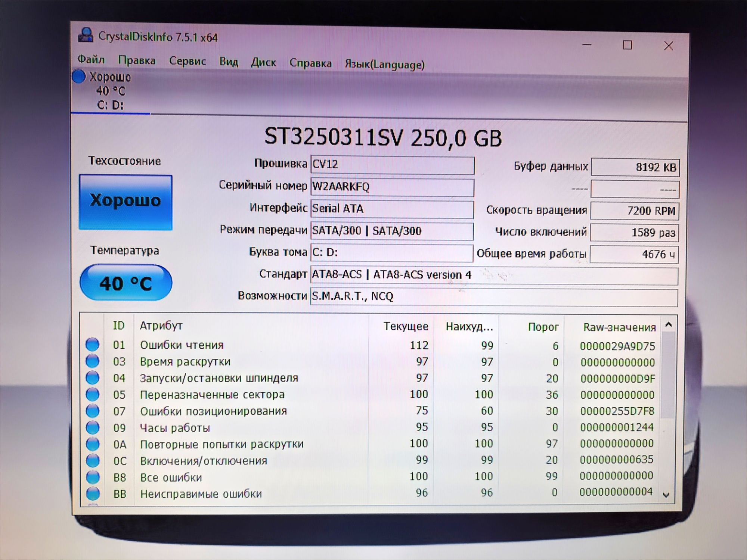Click the Буква тома field C: D:
The height and width of the screenshot is (560, 747).
click(391, 253)
